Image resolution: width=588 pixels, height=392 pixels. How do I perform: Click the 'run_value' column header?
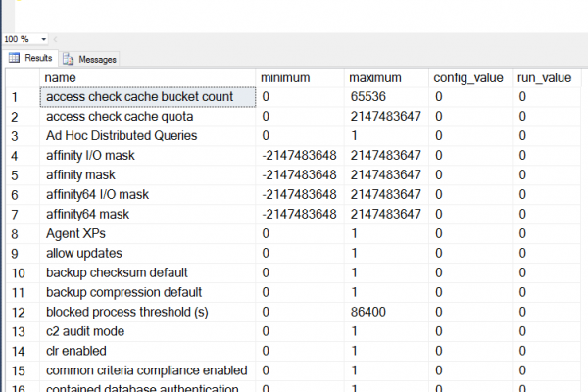pyautogui.click(x=547, y=78)
